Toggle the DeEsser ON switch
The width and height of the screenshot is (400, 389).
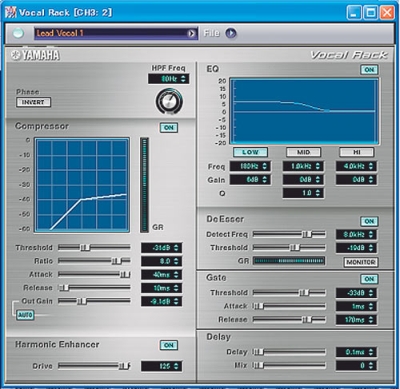click(369, 221)
